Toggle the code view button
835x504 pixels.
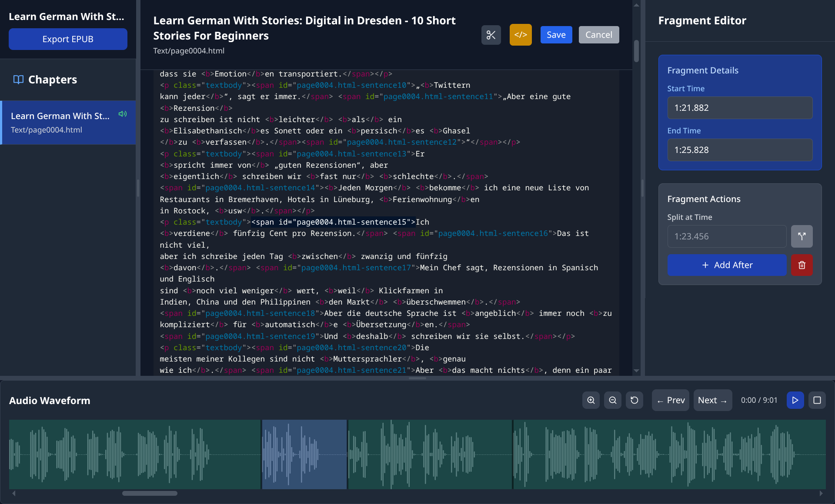[x=521, y=35]
